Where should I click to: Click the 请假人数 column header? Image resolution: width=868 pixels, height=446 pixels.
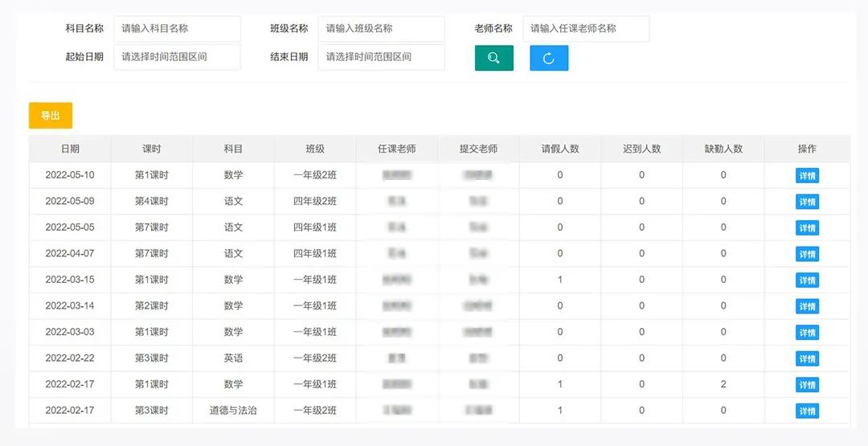click(x=560, y=149)
